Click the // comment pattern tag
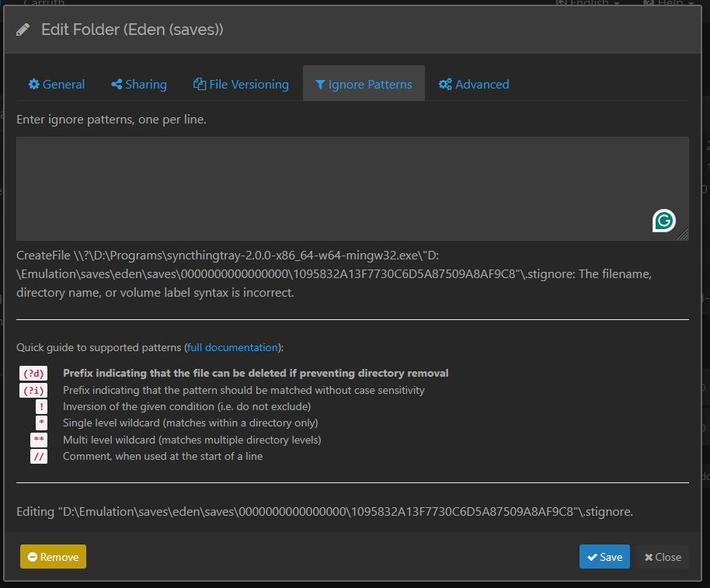This screenshot has width=710, height=588. coord(39,457)
